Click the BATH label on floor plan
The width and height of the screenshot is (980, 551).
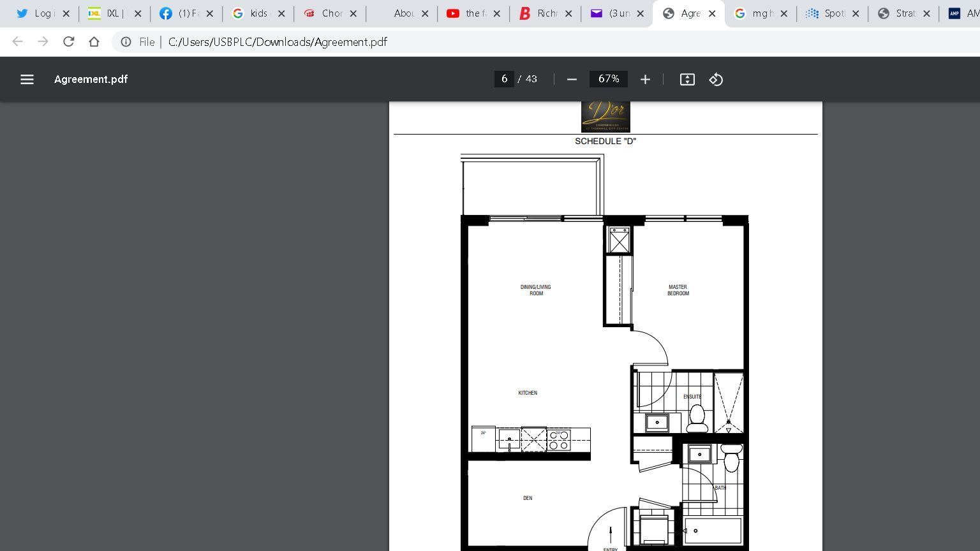click(720, 488)
